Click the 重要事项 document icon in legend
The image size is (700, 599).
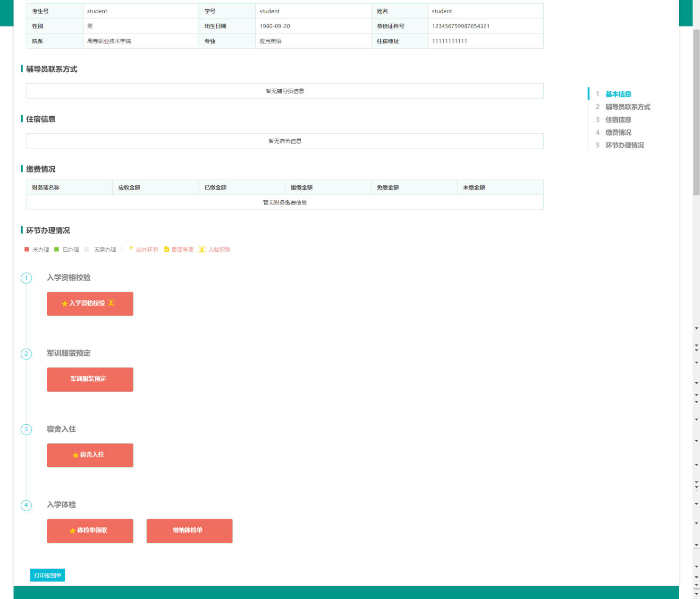pos(166,249)
